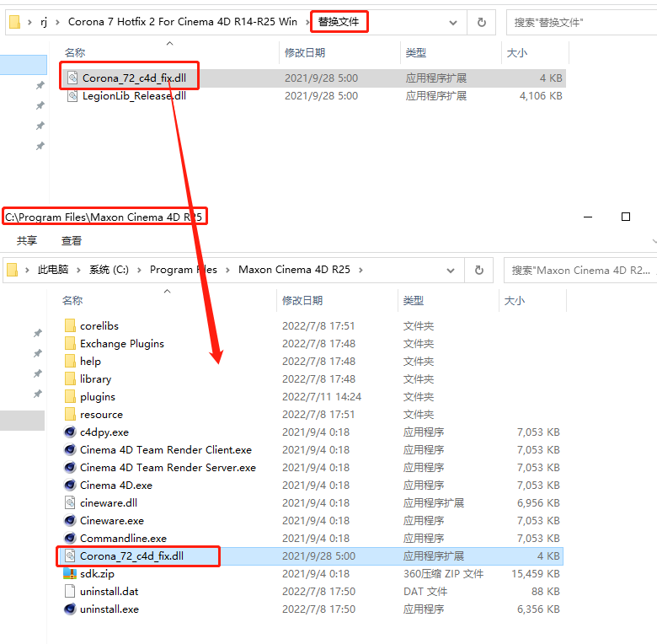The width and height of the screenshot is (657, 644).
Task: Click the Maxon Cinema 4D R25 breadcrumb
Action: (x=294, y=270)
